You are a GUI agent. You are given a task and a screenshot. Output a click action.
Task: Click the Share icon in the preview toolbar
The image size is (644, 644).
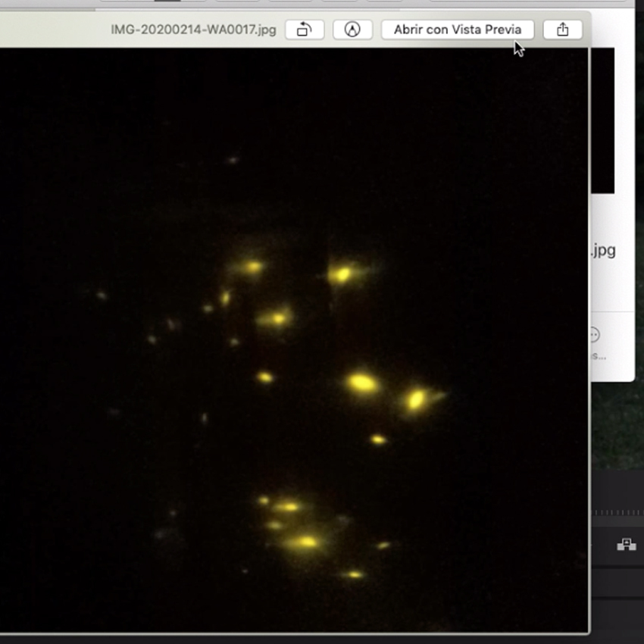click(x=562, y=30)
